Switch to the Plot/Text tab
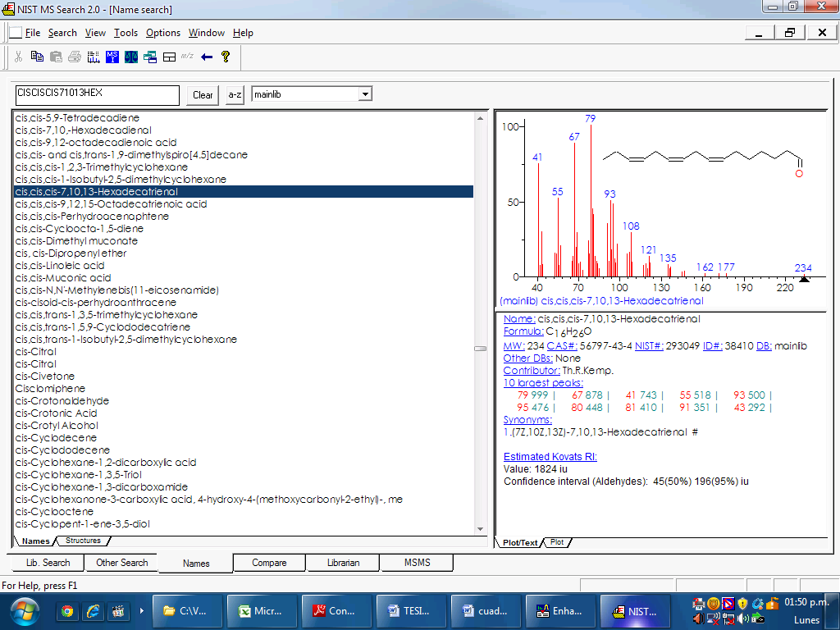Viewport: 840px width, 630px height. pyautogui.click(x=519, y=543)
